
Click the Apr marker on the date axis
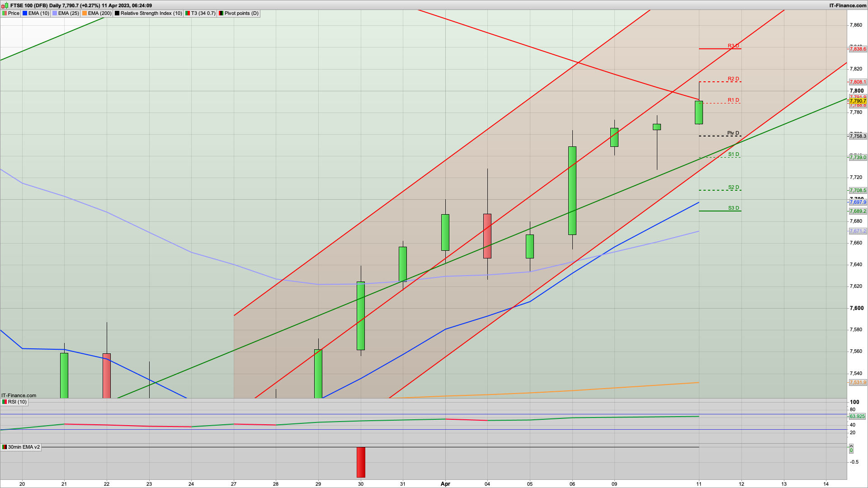click(x=445, y=484)
